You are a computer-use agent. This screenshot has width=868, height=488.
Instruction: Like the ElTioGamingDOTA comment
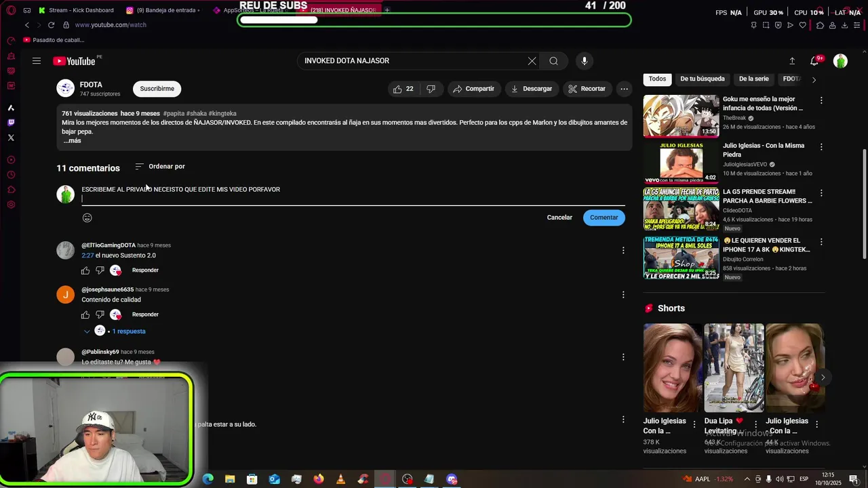[x=85, y=270]
